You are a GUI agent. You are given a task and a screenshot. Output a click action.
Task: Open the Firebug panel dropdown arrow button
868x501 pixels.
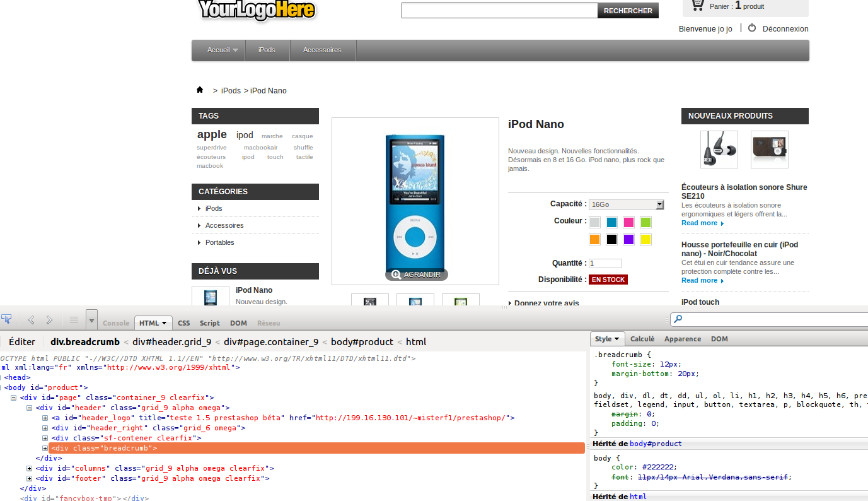pos(92,319)
